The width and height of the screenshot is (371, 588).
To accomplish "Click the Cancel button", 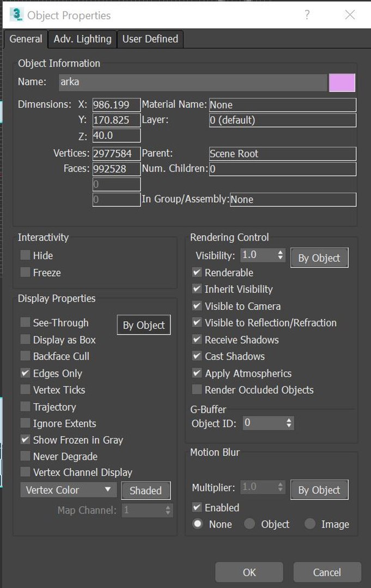I will (327, 572).
